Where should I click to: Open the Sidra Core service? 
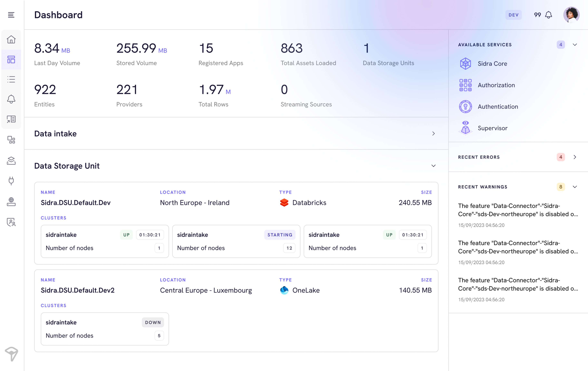point(492,64)
